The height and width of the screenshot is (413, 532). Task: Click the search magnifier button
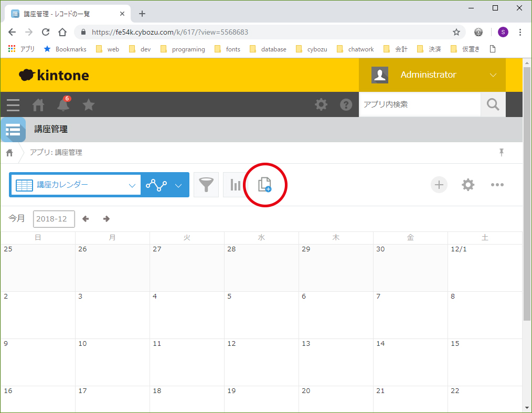(493, 104)
